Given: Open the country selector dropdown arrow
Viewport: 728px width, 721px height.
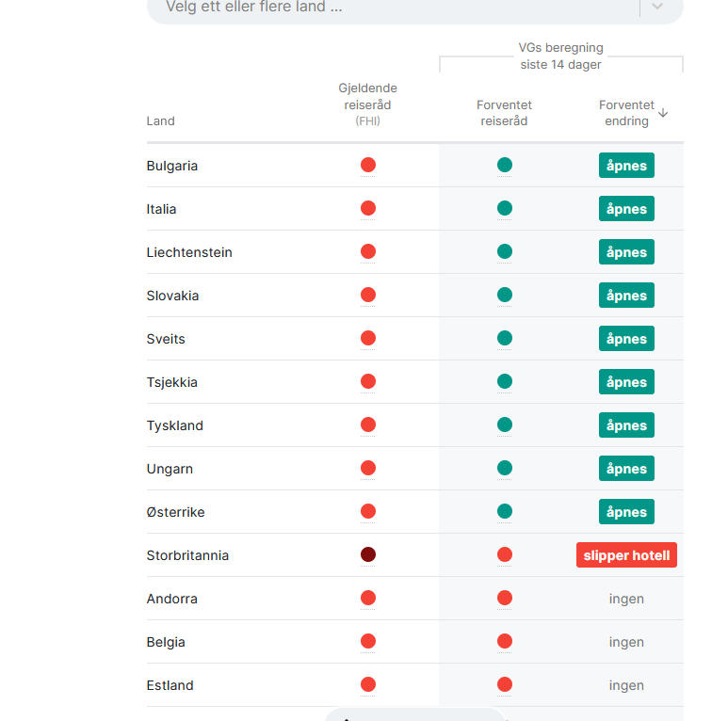Looking at the screenshot, I should coord(657,7).
